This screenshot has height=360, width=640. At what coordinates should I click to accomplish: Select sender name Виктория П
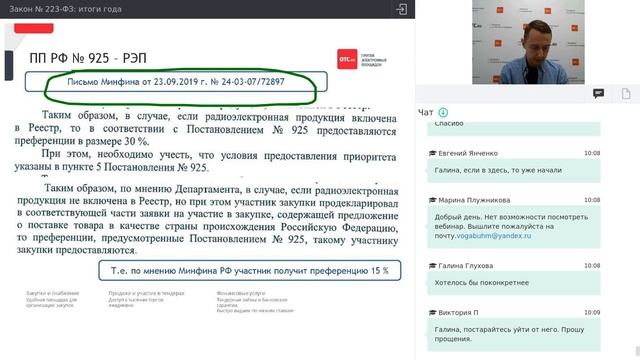pos(458,313)
